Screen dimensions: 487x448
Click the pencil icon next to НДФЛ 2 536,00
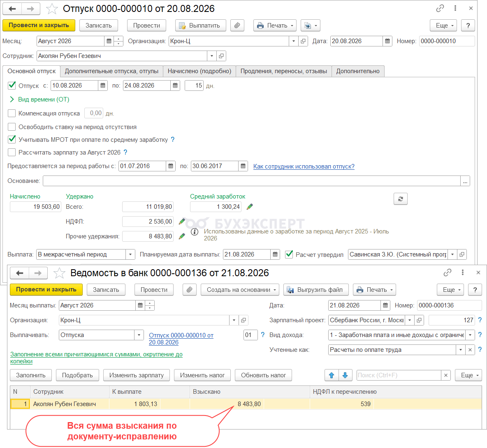182,222
